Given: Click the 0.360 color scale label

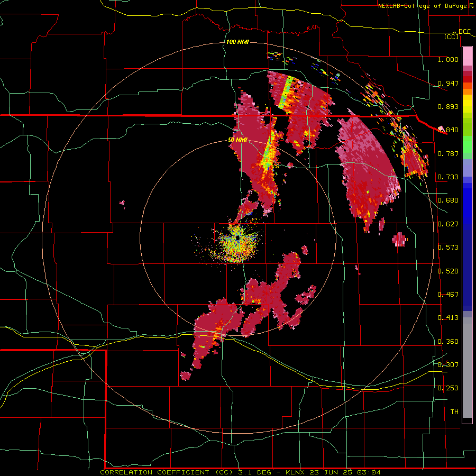Looking at the screenshot, I should 448,342.
